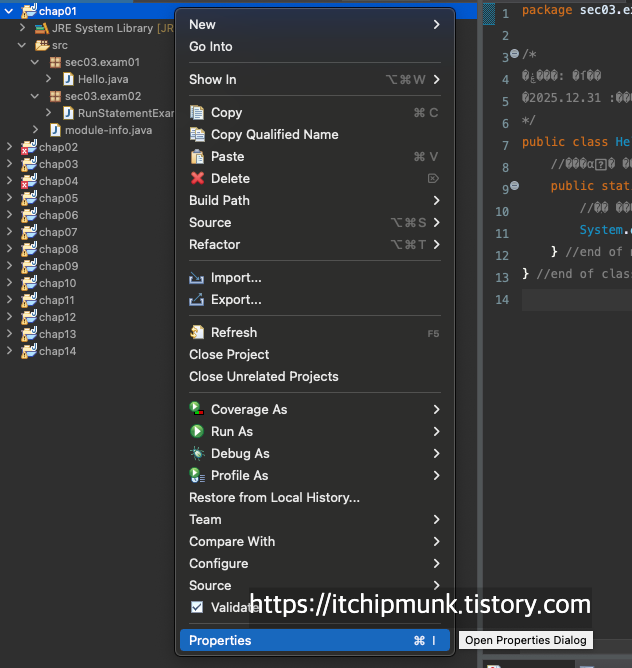Screen dimensions: 632x668
Task: Click the red Delete X icon
Action: point(197,179)
